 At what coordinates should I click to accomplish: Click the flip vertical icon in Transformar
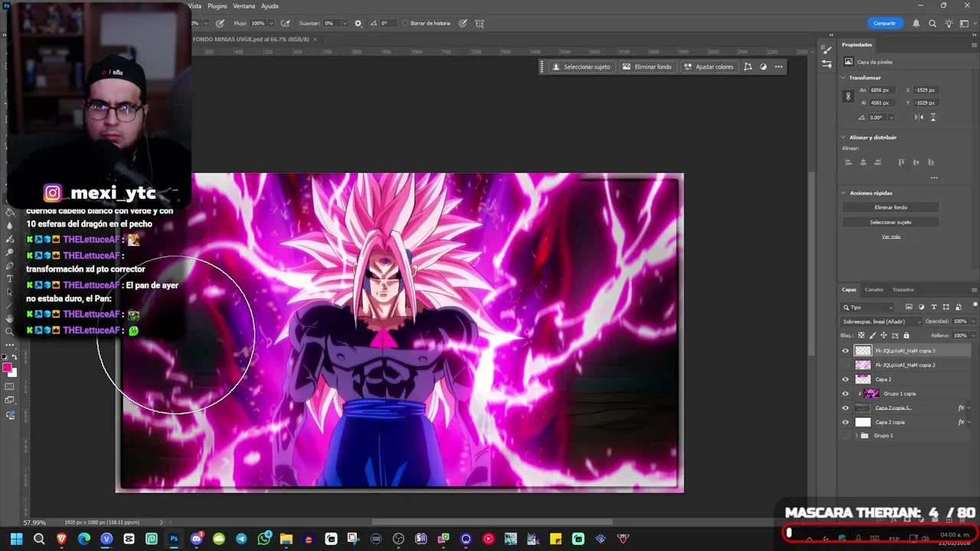[933, 117]
